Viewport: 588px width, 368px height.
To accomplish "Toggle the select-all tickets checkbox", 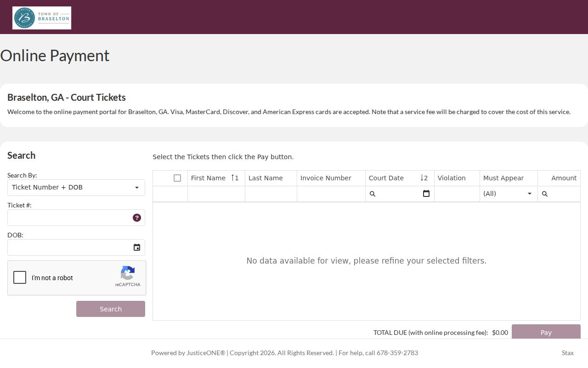I will (x=177, y=178).
